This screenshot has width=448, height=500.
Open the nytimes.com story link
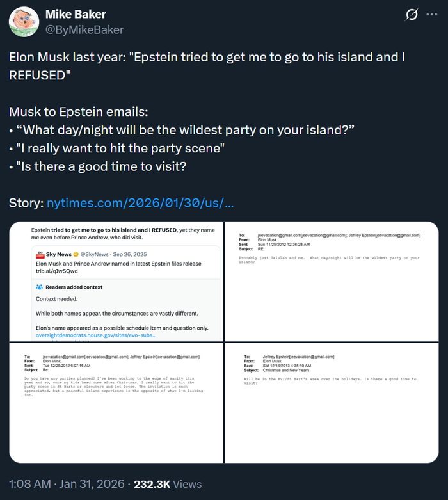140,203
